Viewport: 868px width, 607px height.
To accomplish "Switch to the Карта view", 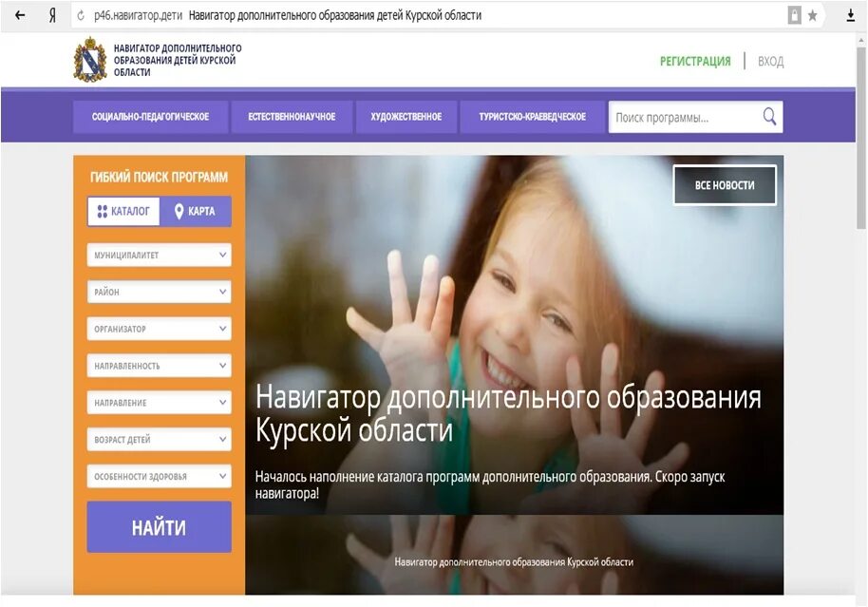I will click(x=196, y=211).
